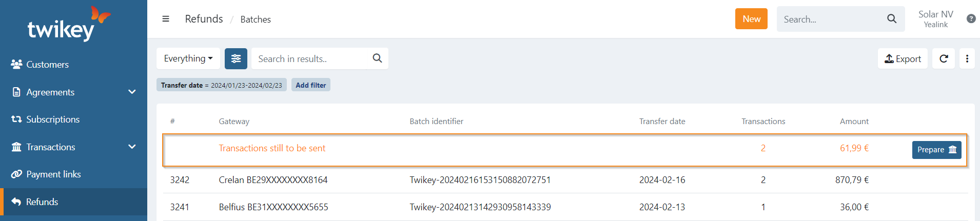The height and width of the screenshot is (221, 980).
Task: Open the three-dot more options menu
Action: click(x=967, y=59)
